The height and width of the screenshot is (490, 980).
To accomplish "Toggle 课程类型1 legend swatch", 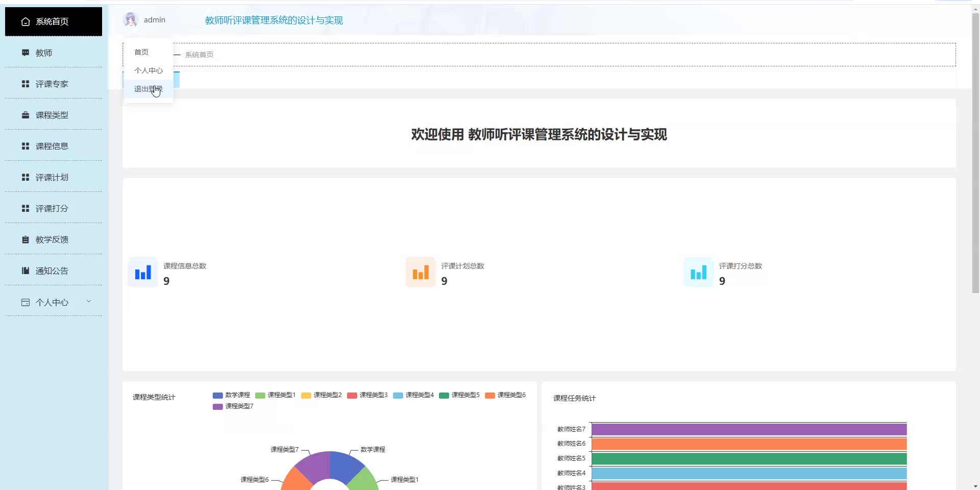I will [260, 395].
